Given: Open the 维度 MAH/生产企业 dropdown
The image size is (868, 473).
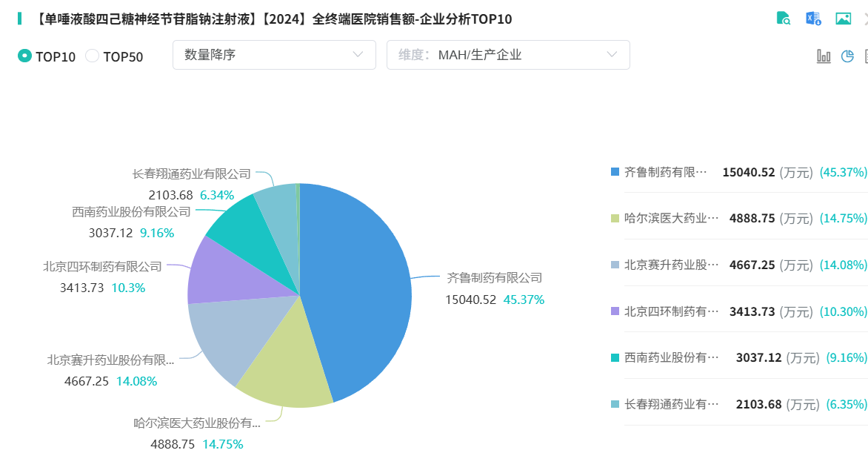Looking at the screenshot, I should click(x=508, y=55).
